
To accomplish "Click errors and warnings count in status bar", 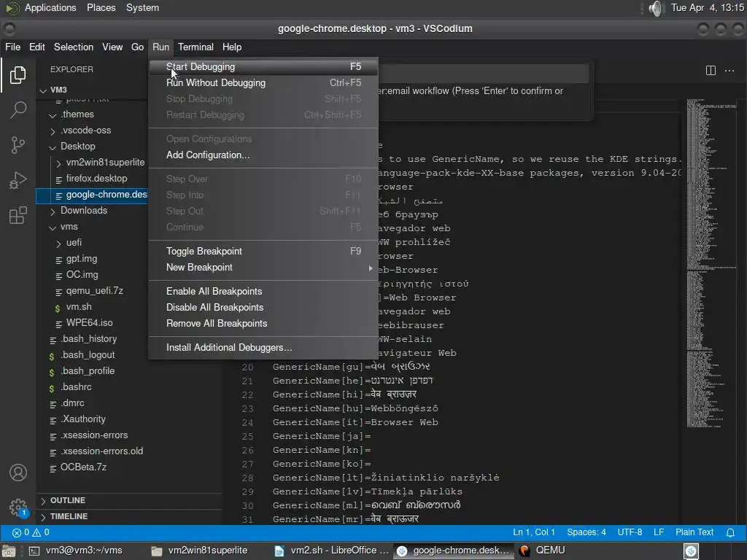I will point(31,532).
